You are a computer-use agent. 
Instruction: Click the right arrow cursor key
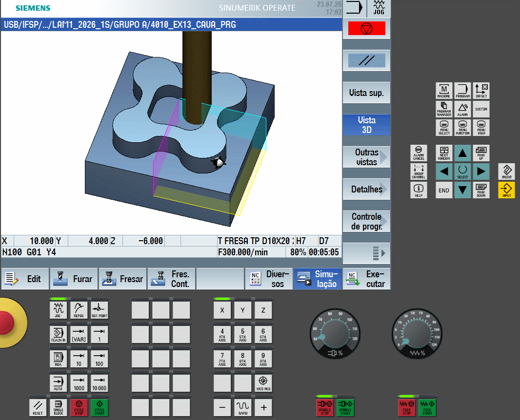[481, 172]
